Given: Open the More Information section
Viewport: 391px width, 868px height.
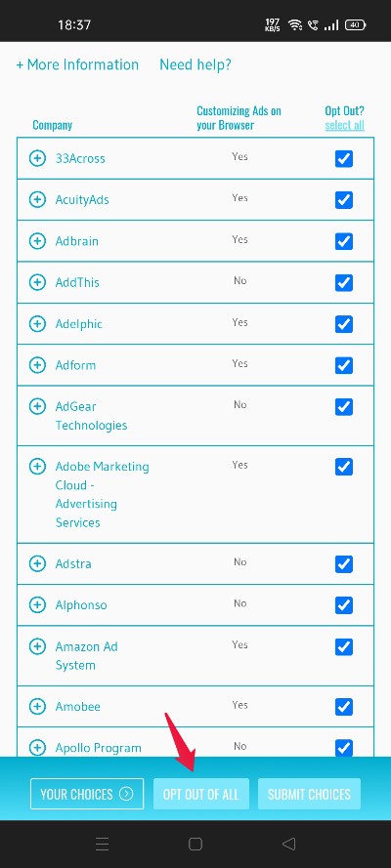Looking at the screenshot, I should coord(77,64).
